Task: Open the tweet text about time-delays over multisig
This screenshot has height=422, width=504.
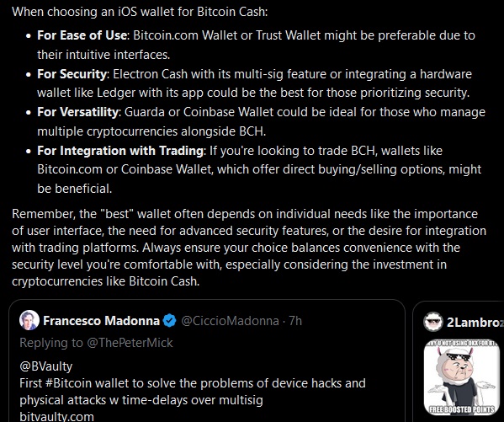Action: [193, 392]
